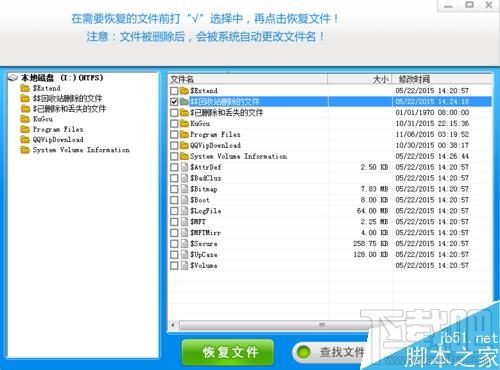Click the KuGou folder icon in file list
The image size is (500, 370).
(184, 123)
